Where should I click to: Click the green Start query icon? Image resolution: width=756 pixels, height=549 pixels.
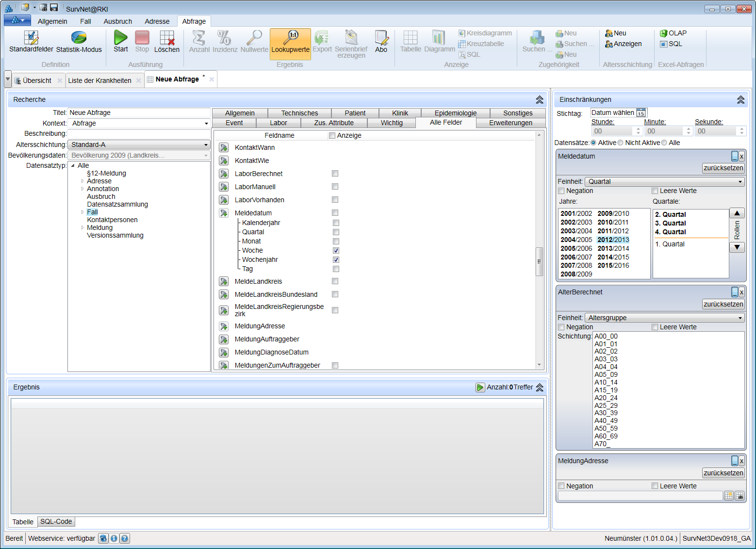pyautogui.click(x=120, y=38)
